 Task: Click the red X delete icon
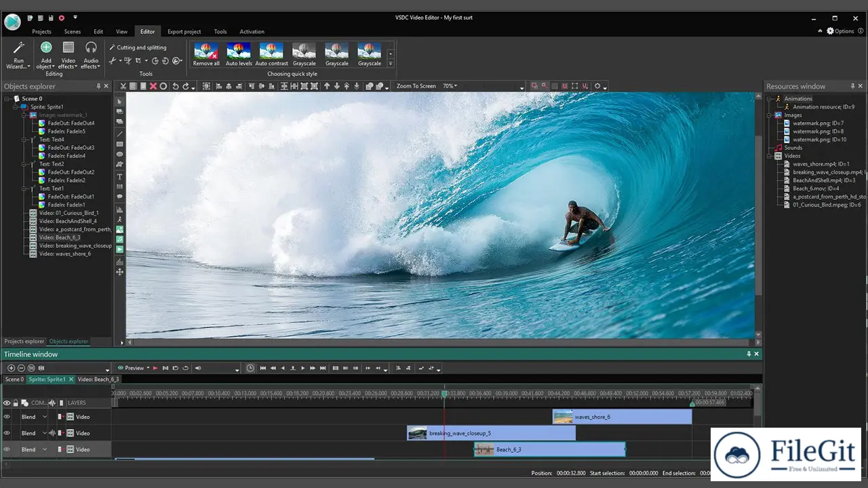153,86
